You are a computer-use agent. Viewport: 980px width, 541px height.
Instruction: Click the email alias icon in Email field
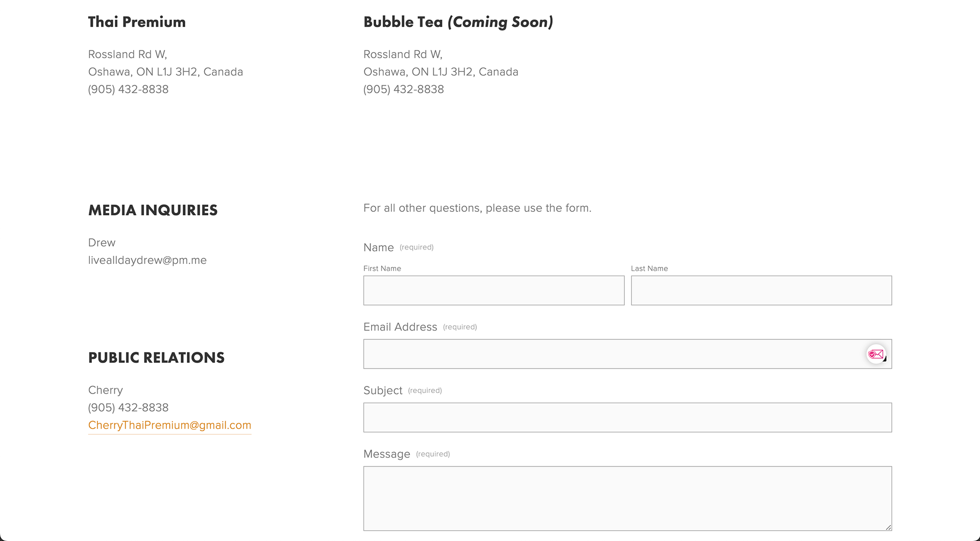pyautogui.click(x=876, y=354)
